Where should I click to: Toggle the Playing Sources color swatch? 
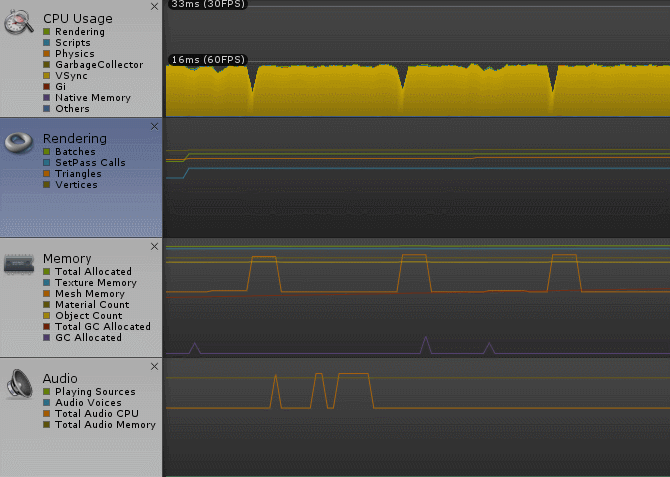pos(47,392)
